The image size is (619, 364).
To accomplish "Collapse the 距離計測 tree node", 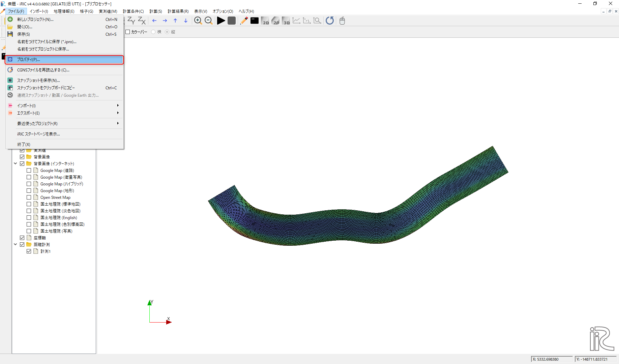I will 15,244.
